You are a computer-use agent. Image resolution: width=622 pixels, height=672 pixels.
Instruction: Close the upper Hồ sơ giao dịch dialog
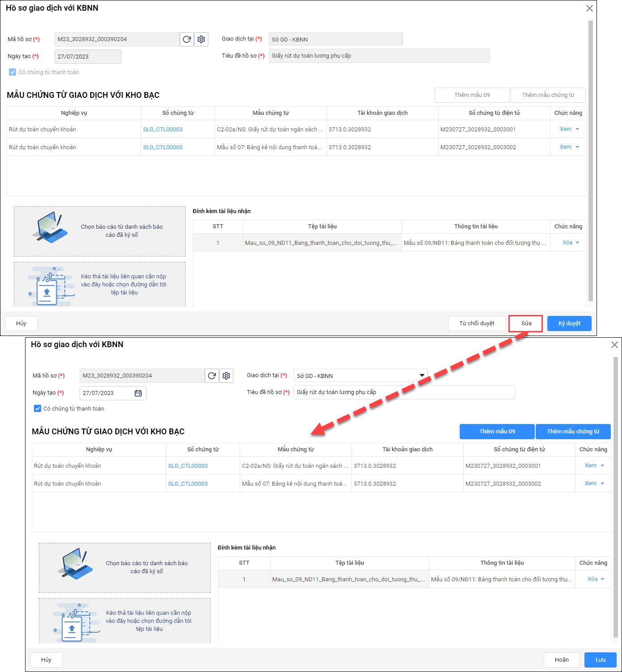[589, 8]
